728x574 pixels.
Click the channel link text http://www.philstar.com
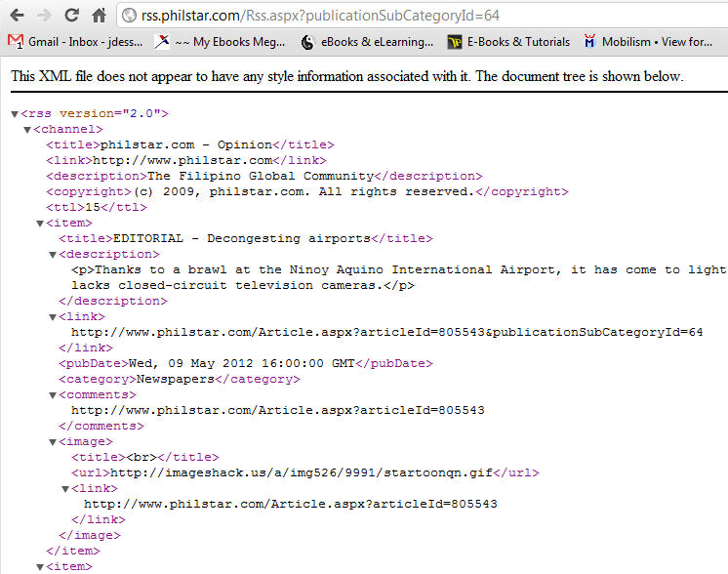[182, 161]
